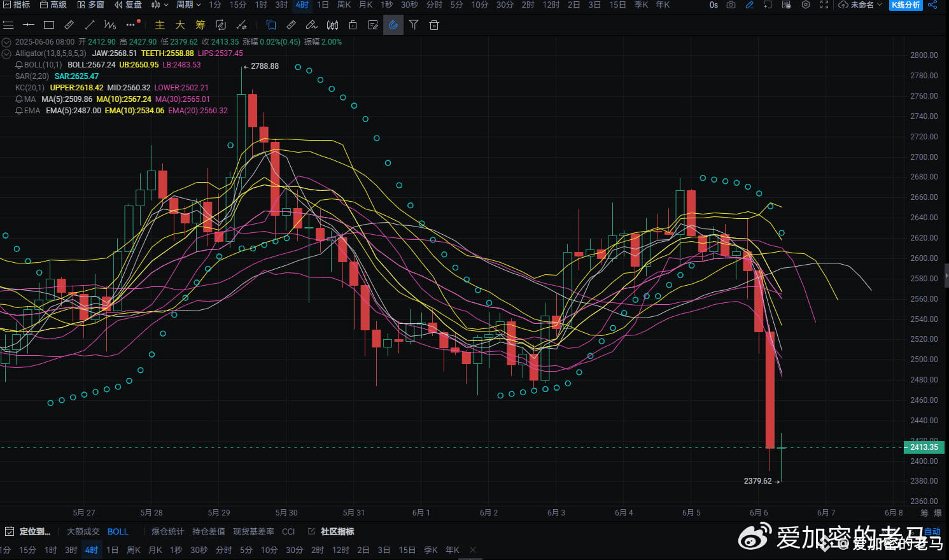The width and height of the screenshot is (949, 560).
Task: Select the ruler measure tool in left toolbar
Action: pos(69,25)
